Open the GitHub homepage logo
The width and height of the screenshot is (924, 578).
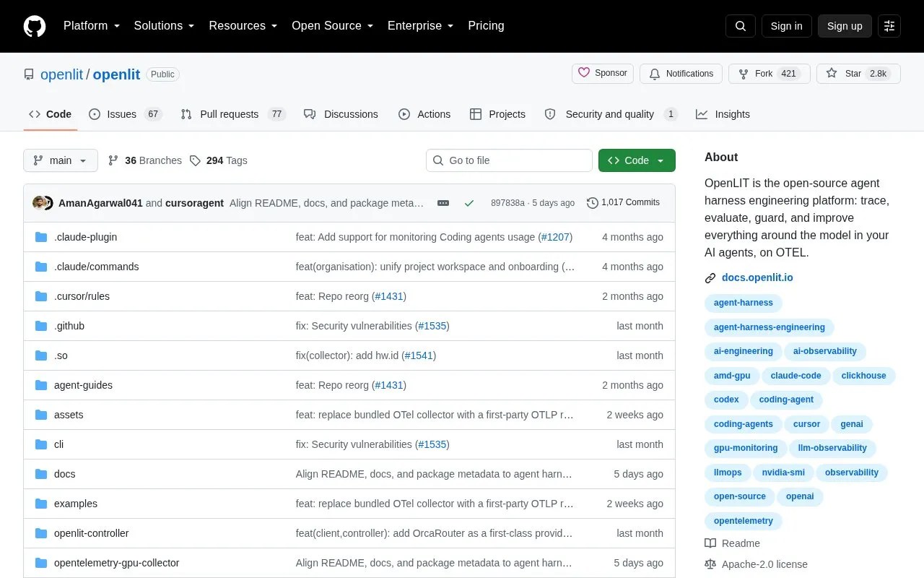[x=35, y=26]
